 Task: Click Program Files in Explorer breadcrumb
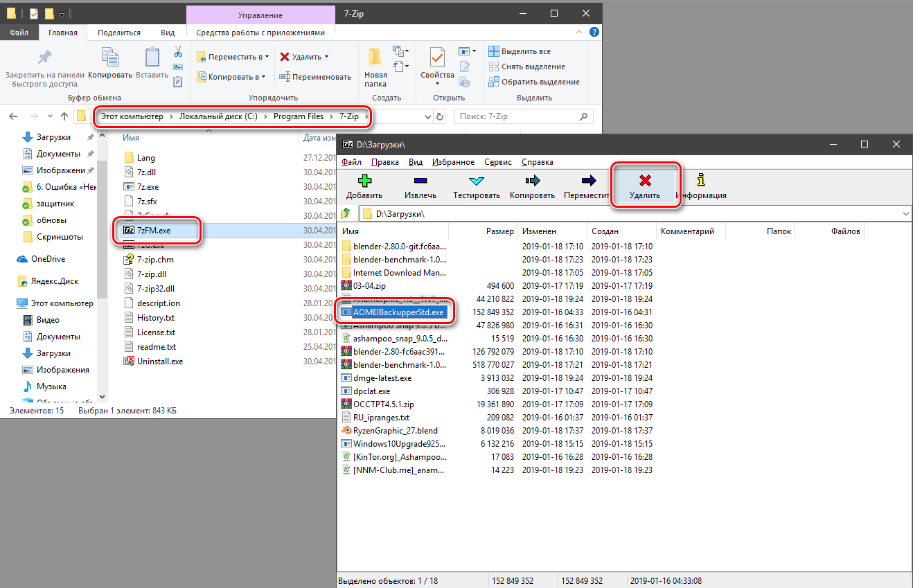pos(298,116)
